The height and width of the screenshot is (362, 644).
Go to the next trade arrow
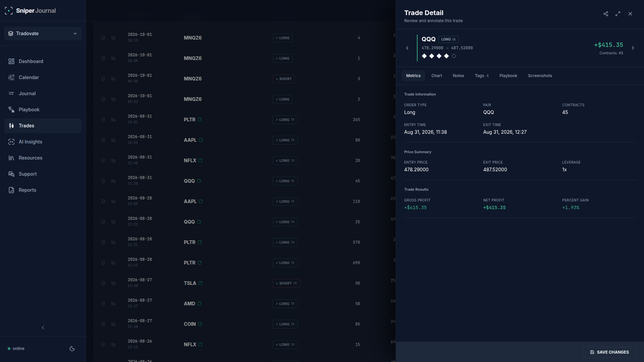[633, 48]
